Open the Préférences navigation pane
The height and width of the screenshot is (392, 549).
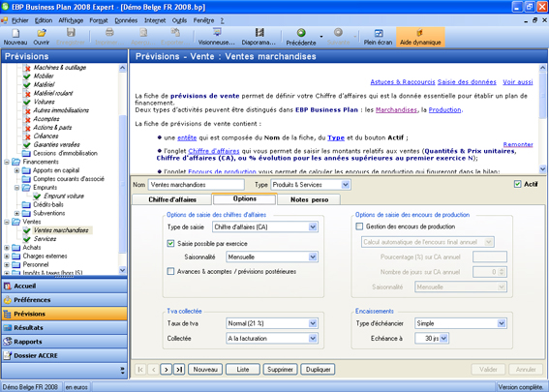65,300
